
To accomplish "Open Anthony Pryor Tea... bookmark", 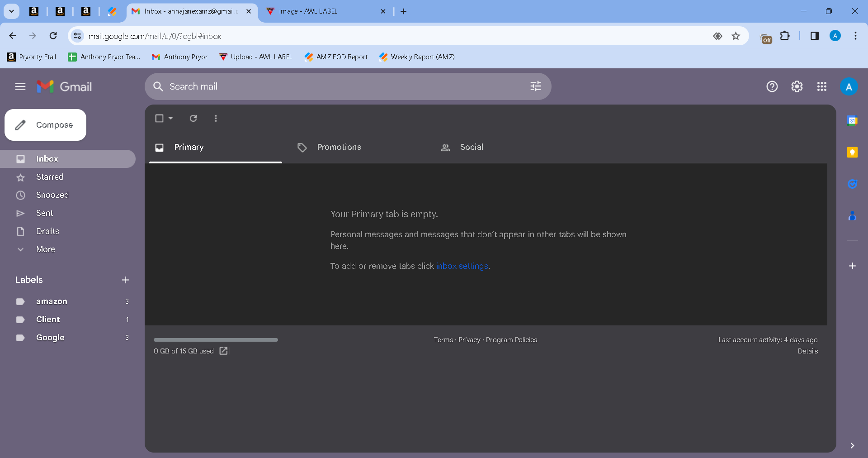I will 104,57.
